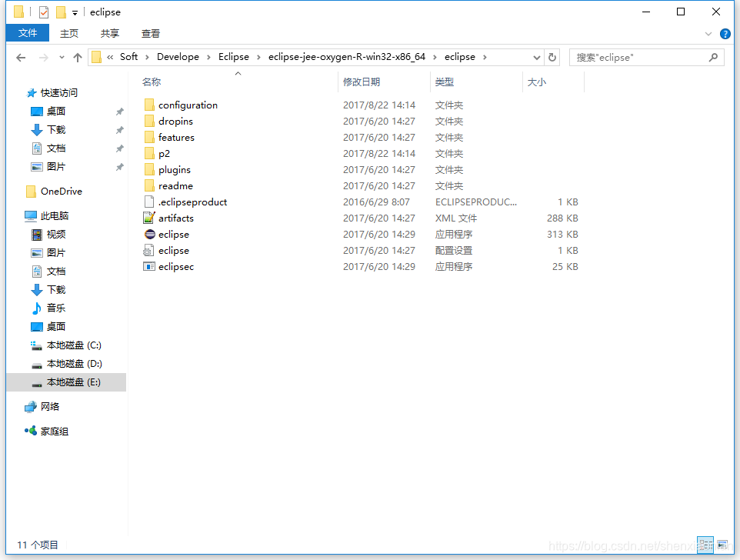Open the File ribbon tab
Image resolution: width=740 pixels, height=560 pixels.
[x=28, y=33]
